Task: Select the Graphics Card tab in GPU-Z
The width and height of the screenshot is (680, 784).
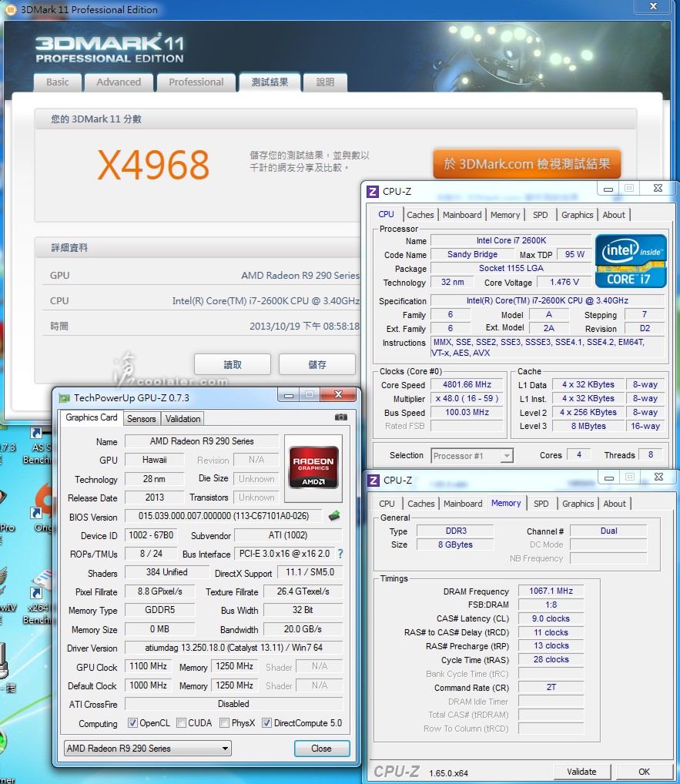Action: point(92,417)
